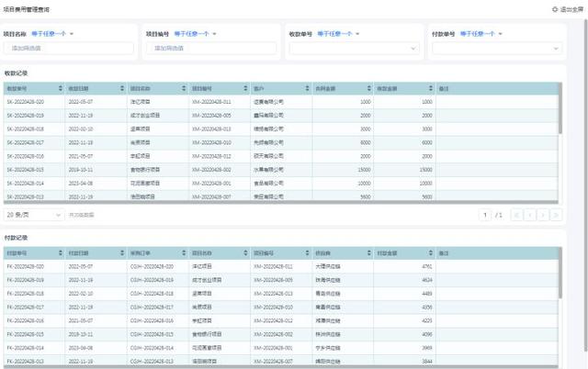Click the 项目名称 filter input field
Viewport: 588px width, 369px height.
[73, 48]
